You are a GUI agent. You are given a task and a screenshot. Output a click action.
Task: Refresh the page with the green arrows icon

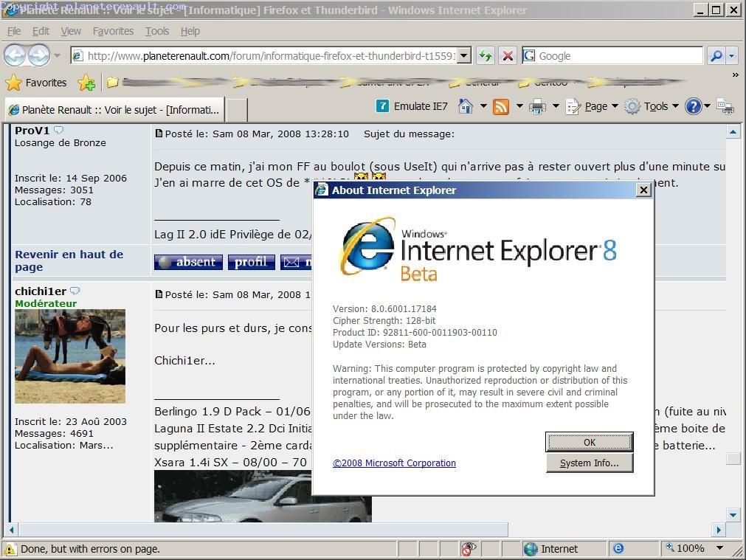tap(486, 55)
